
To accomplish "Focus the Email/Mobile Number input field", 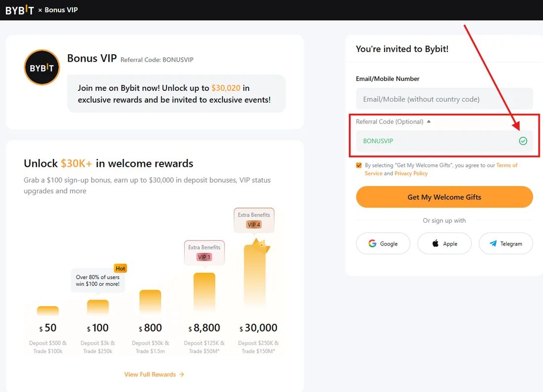I will pos(444,99).
